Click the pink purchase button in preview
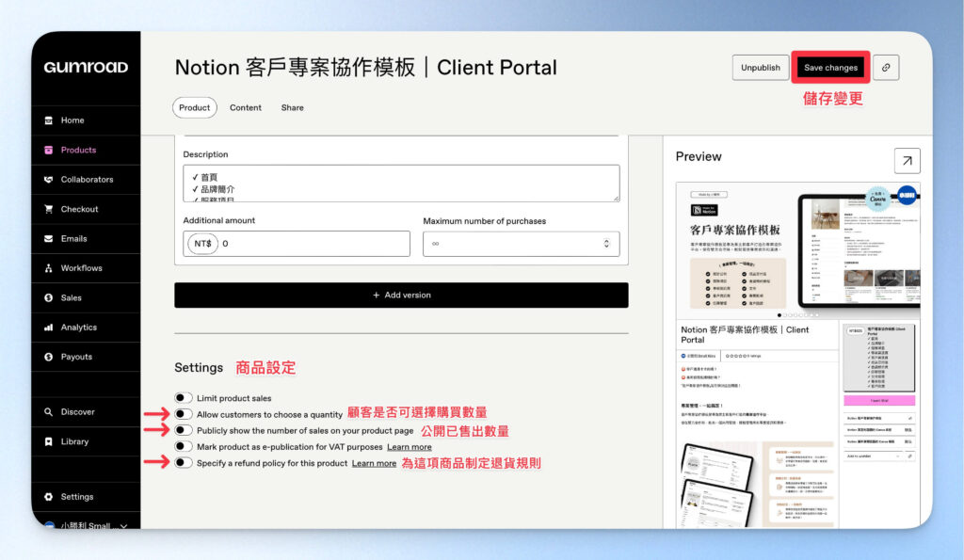Image resolution: width=964 pixels, height=560 pixels. click(879, 400)
